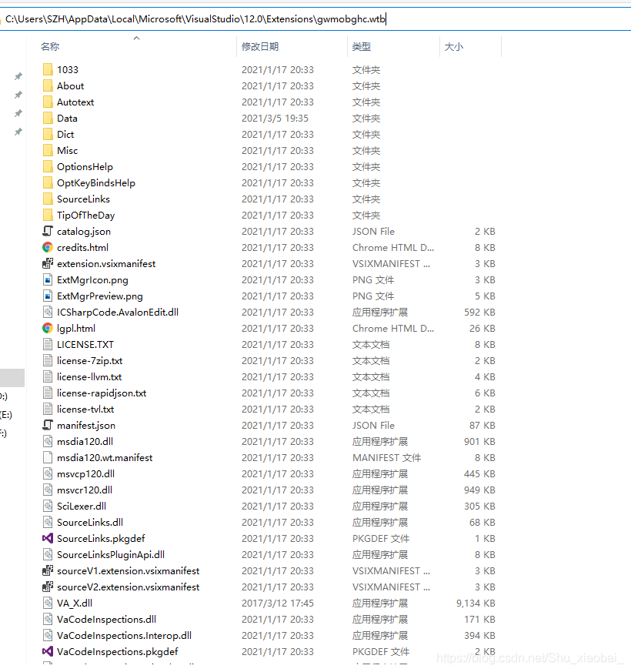Click the SourceLinks folder icon

[x=48, y=199]
